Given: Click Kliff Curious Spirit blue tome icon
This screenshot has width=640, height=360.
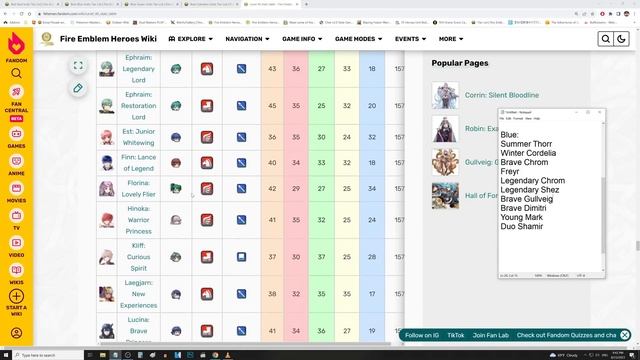Looking at the screenshot, I should point(241,257).
